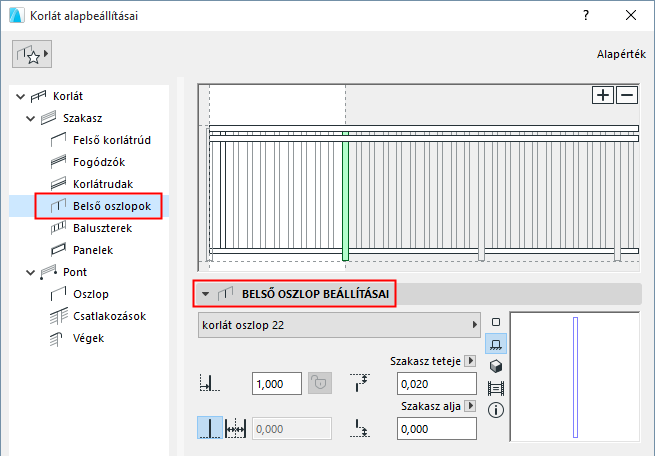This screenshot has height=456, width=655.
Task: Zoom out the railing preview with minus
Action: [x=627, y=95]
